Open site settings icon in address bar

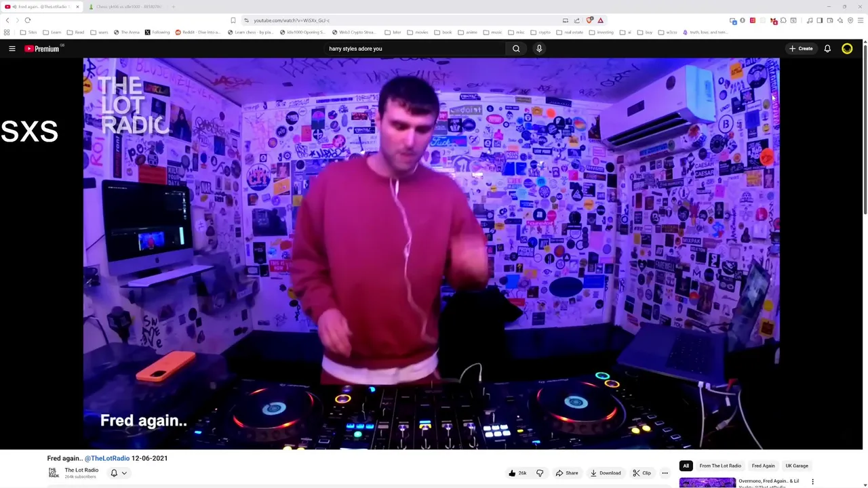pyautogui.click(x=246, y=20)
